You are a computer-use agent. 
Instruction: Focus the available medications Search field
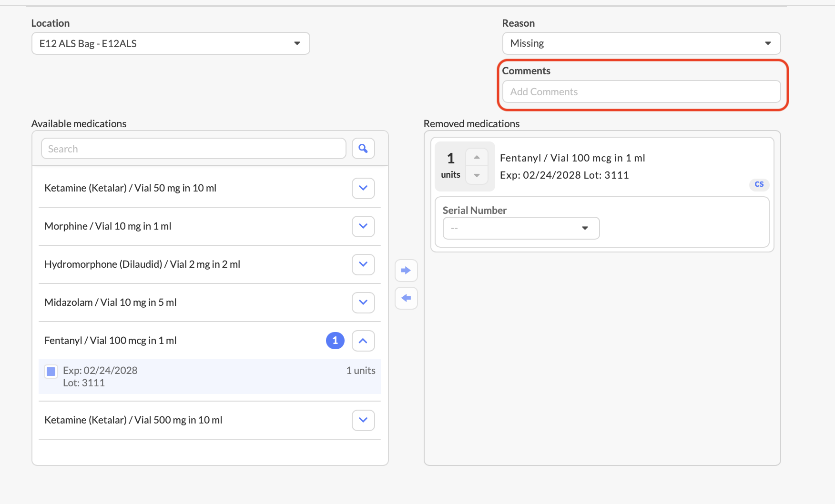pos(193,149)
